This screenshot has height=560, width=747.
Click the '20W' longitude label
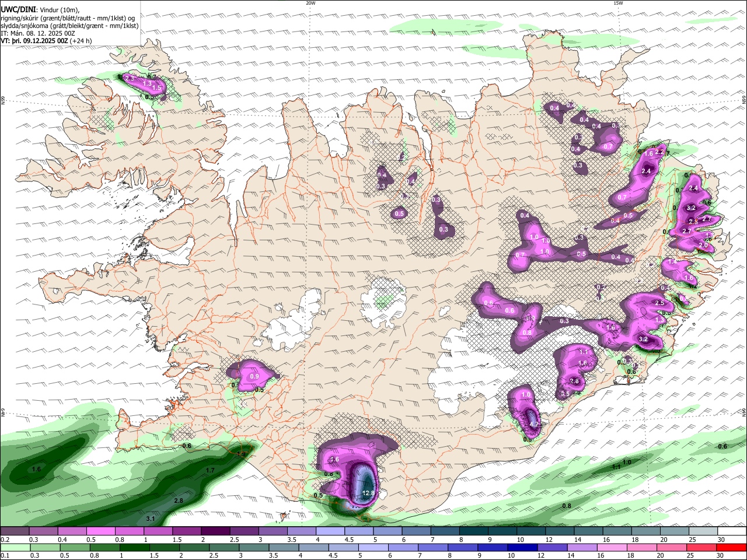[310, 3]
